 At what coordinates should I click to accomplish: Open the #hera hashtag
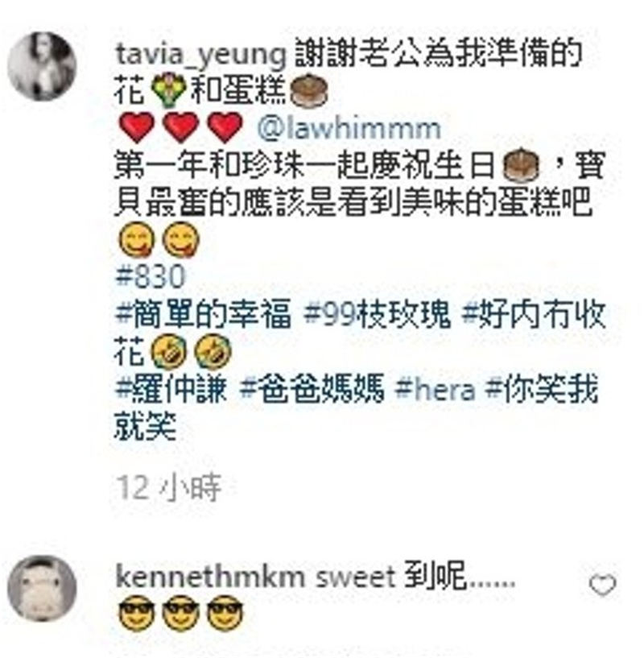(435, 389)
